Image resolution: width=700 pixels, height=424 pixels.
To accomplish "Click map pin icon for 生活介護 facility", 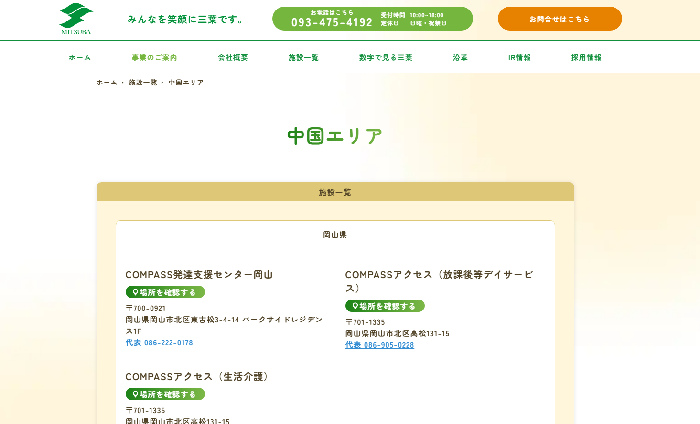I will [135, 394].
